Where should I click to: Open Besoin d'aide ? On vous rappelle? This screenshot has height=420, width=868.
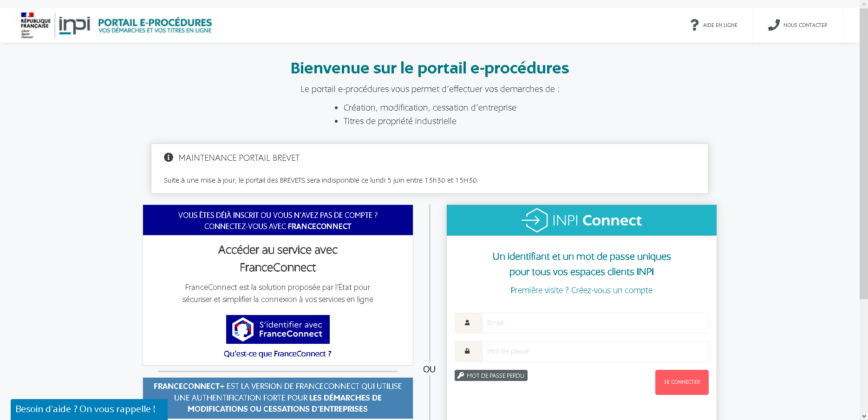coord(89,409)
